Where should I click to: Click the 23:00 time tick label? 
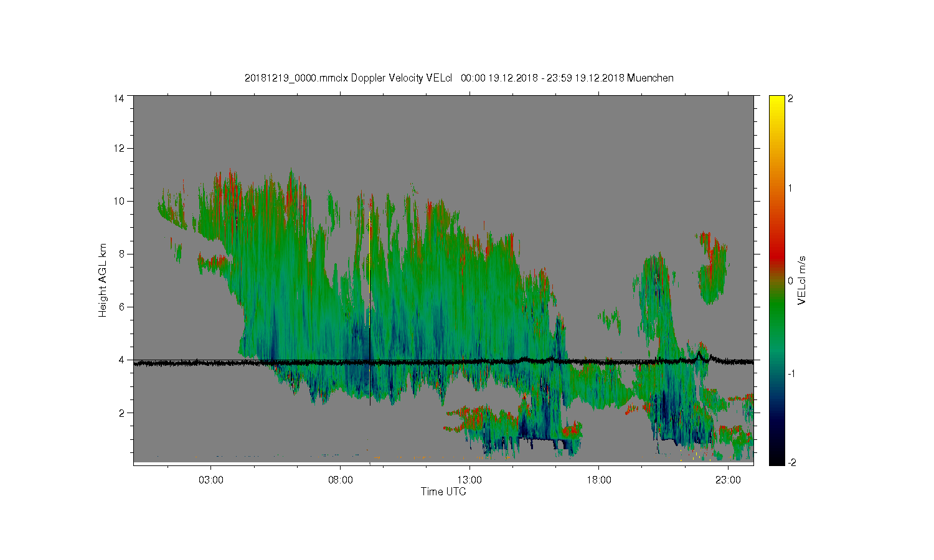(728, 480)
